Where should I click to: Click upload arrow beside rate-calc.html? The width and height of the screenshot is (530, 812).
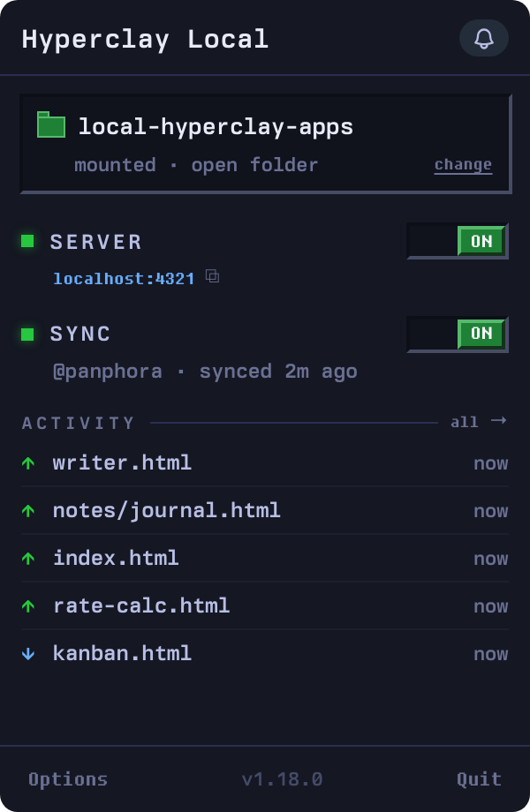click(28, 605)
